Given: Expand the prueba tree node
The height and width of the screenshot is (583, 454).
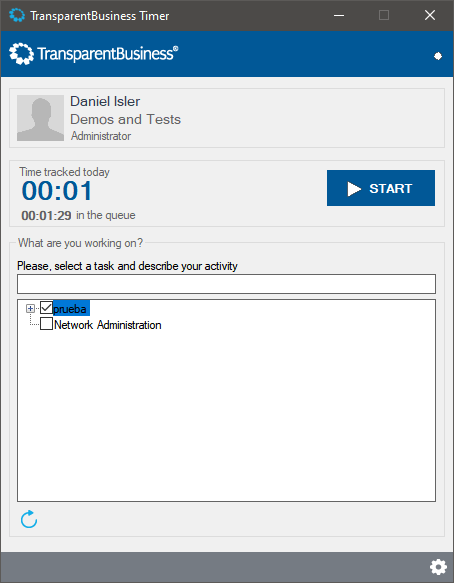Looking at the screenshot, I should pos(30,308).
